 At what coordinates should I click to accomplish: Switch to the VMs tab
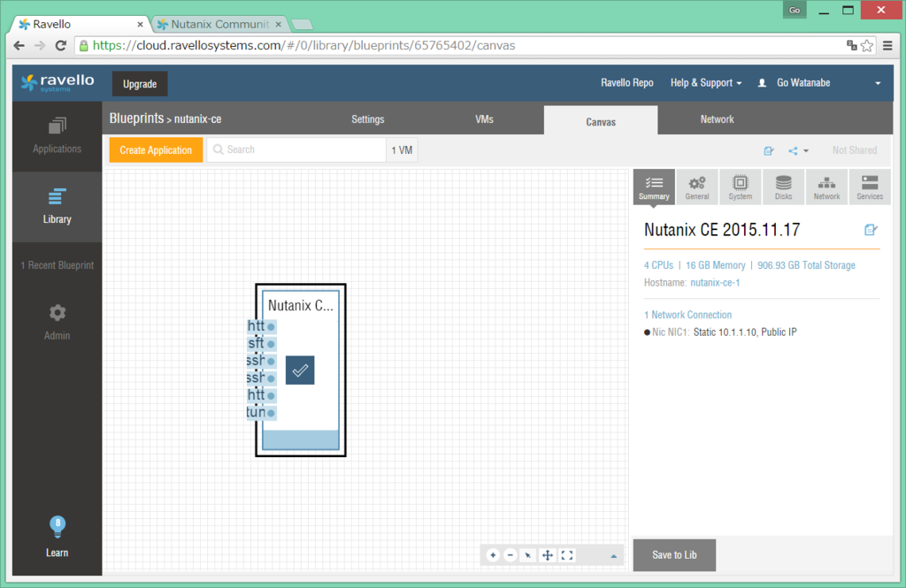point(484,119)
